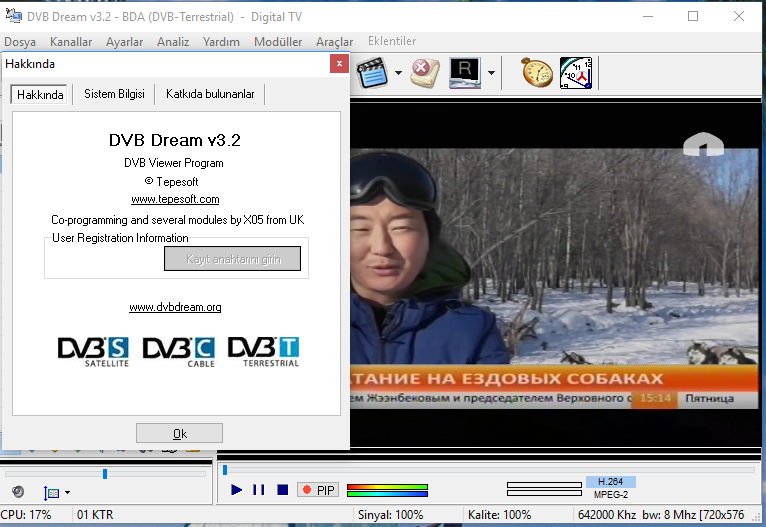Viewport: 766px width, 527px height.
Task: Open the Analiz menu
Action: (x=173, y=42)
